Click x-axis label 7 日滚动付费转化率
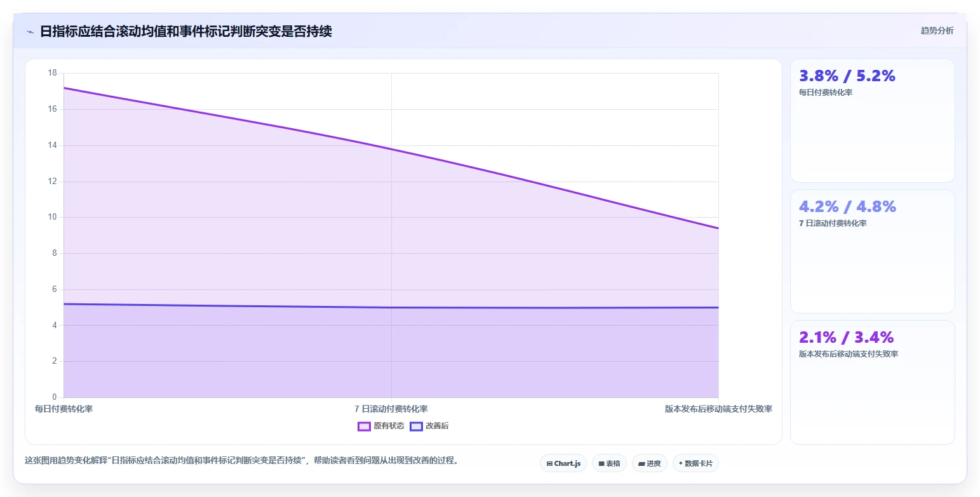Viewport: 980px width, 497px height. point(391,409)
